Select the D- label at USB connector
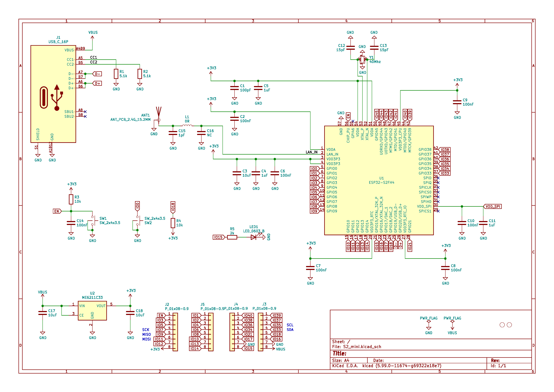 pos(97,74)
